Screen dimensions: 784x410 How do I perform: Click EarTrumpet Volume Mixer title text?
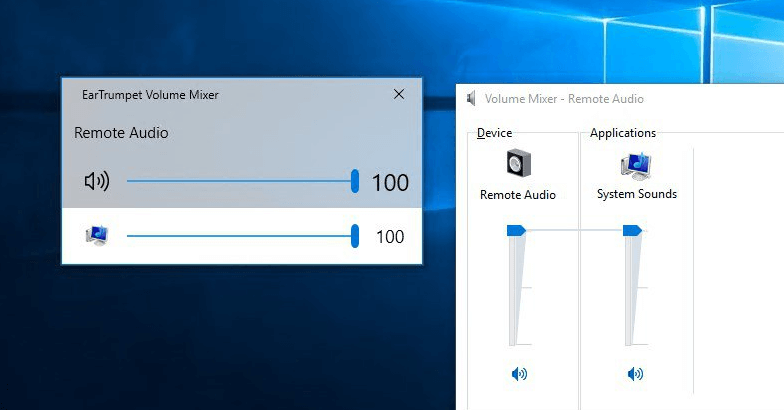tap(150, 95)
